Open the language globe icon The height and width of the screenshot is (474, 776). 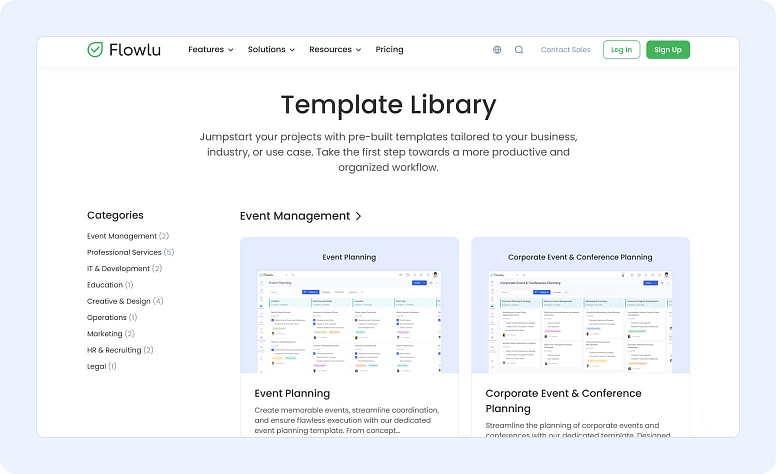(498, 50)
